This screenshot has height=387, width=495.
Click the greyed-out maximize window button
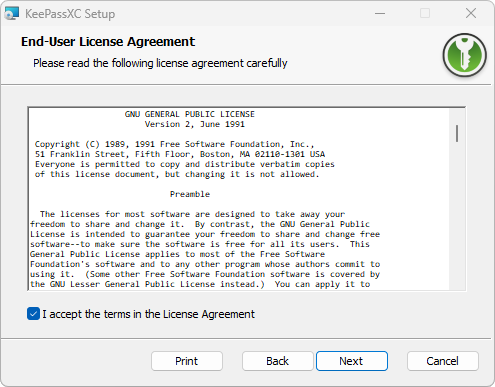point(425,13)
